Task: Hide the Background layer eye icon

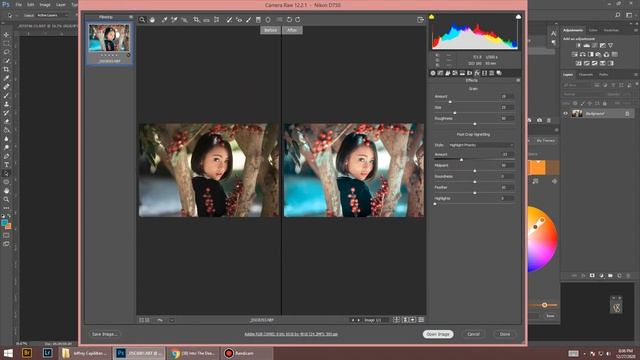Action: (x=566, y=113)
